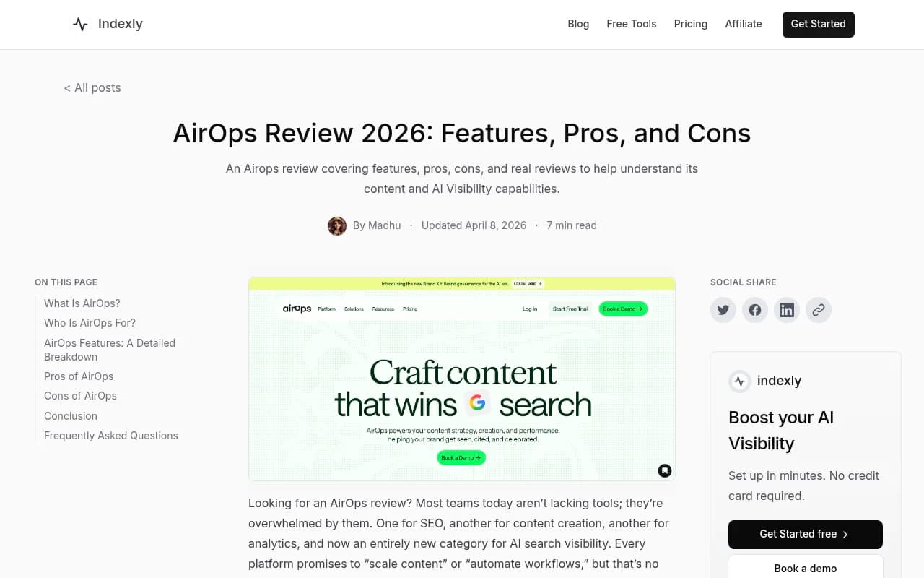
Task: Click the article title AirOps Review 2026
Action: pos(462,133)
